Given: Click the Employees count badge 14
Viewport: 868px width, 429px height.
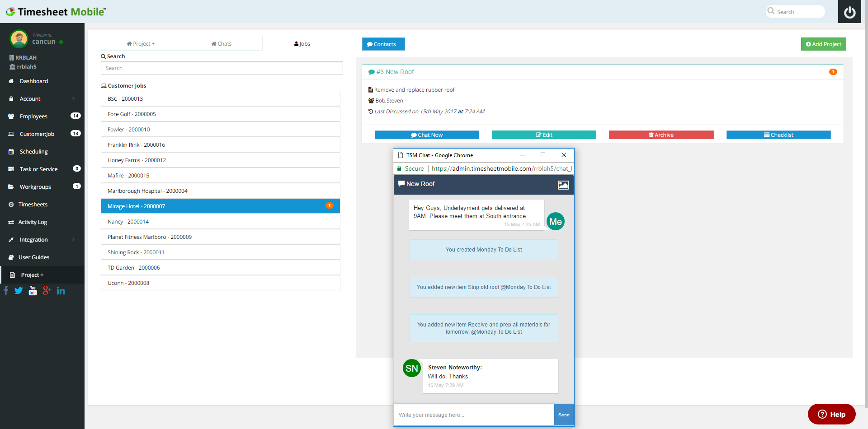Looking at the screenshot, I should 75,116.
